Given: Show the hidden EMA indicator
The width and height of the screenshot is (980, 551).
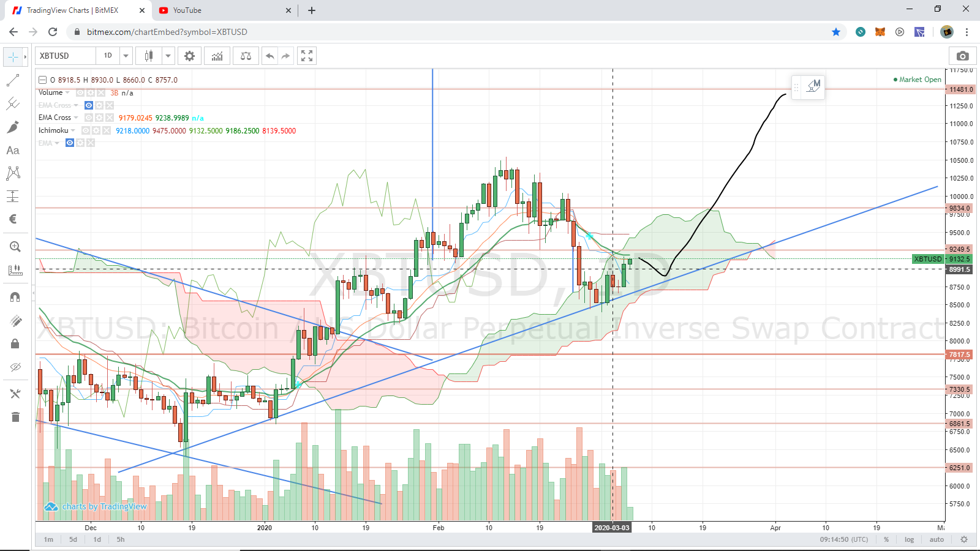Looking at the screenshot, I should click(x=70, y=143).
